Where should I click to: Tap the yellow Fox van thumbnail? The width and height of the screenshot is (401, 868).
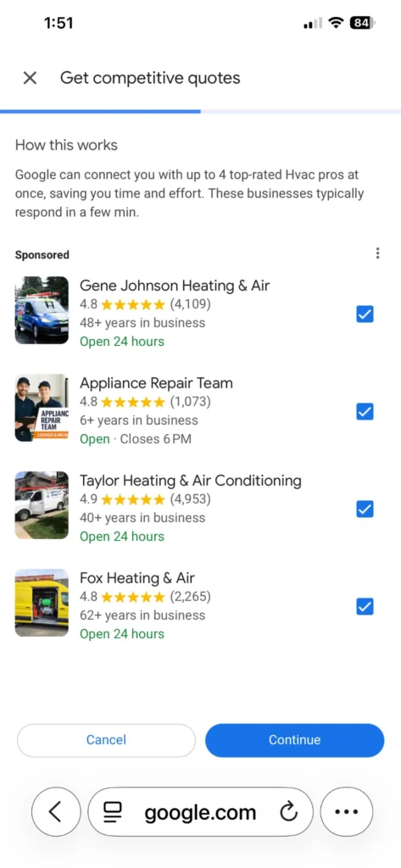tap(42, 603)
